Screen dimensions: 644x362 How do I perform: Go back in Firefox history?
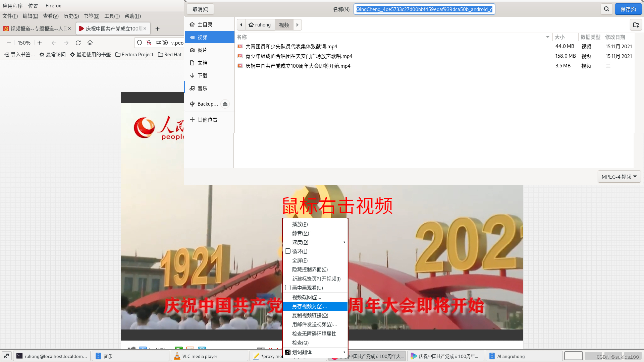tap(54, 43)
